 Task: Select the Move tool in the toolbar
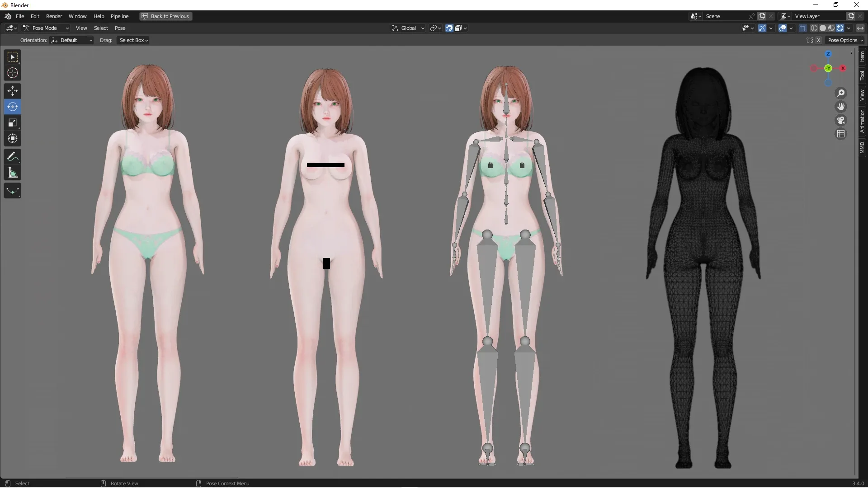coord(12,91)
